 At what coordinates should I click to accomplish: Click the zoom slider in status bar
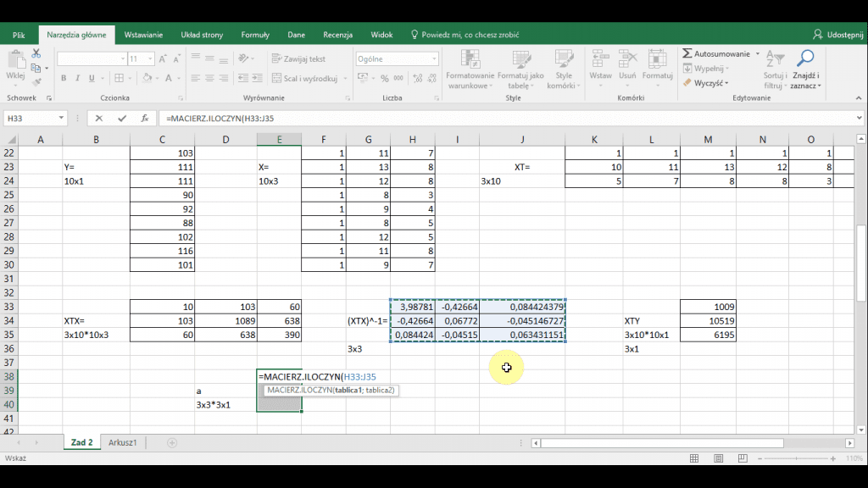pos(796,458)
